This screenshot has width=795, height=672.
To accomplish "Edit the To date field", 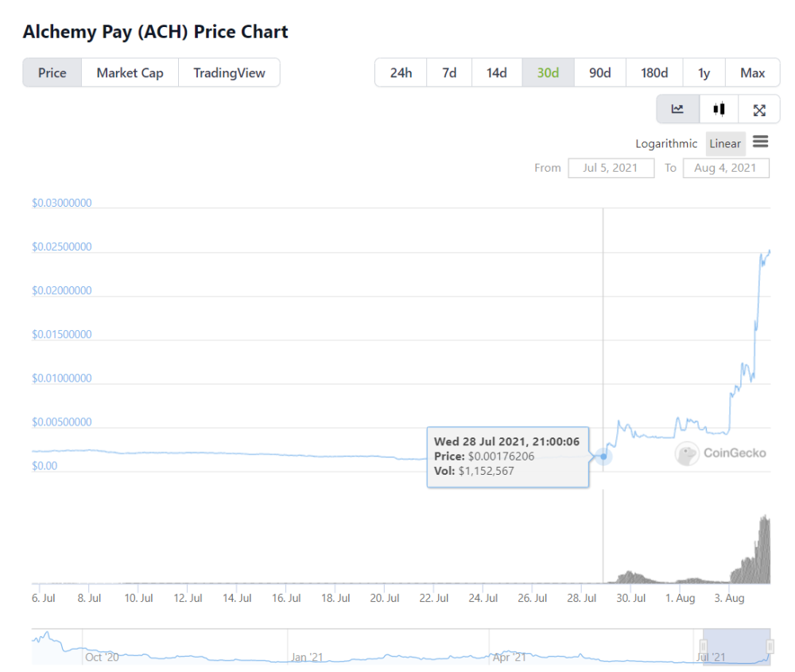I will coord(726,168).
